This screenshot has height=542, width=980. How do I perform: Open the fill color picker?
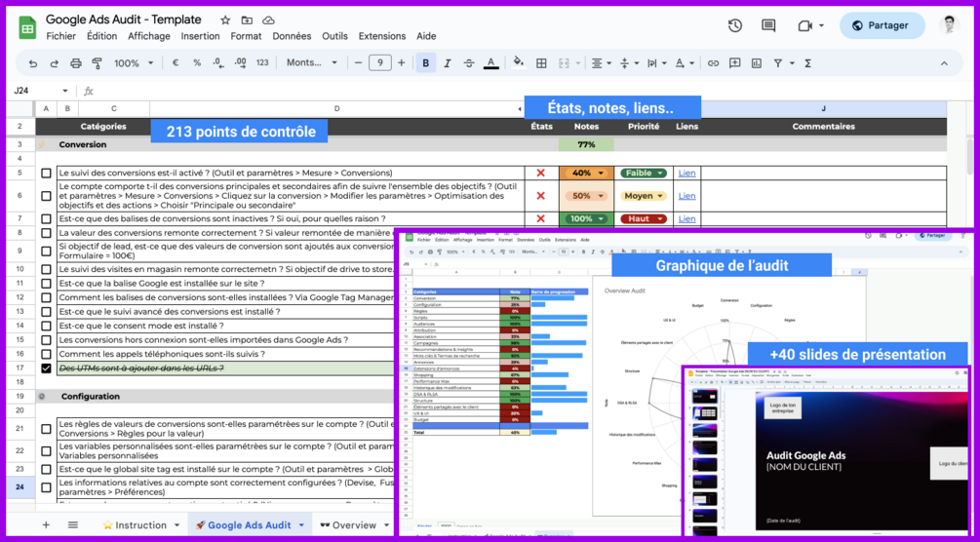tap(518, 63)
